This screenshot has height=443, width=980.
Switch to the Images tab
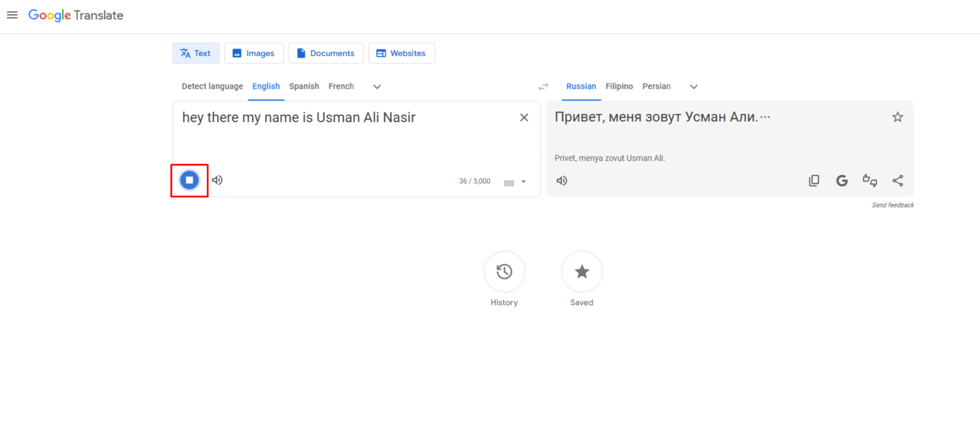[254, 53]
